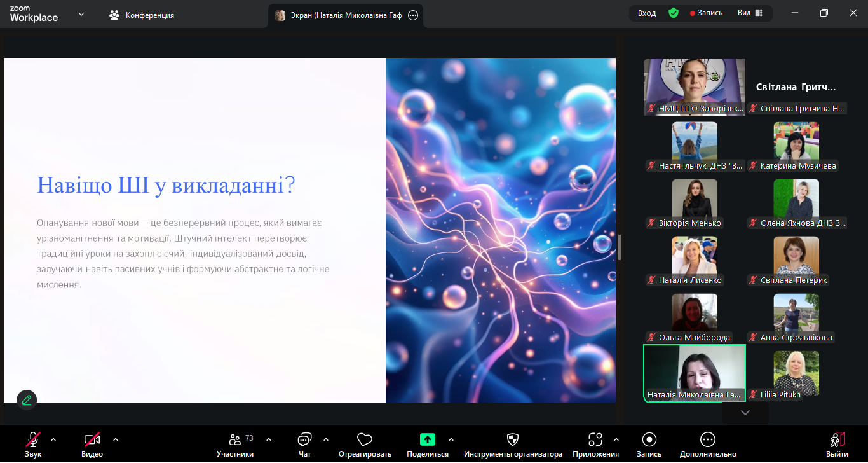Unmute microphone with Звук button
The image size is (868, 463).
pyautogui.click(x=33, y=440)
